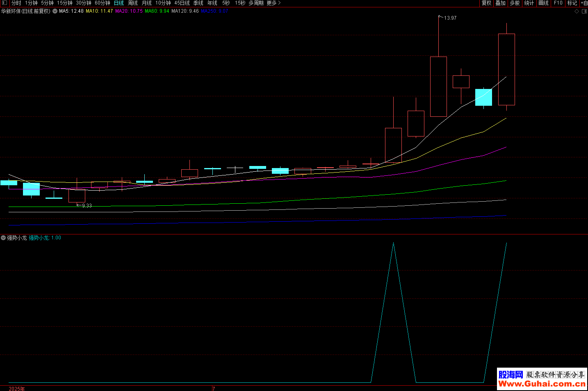
Task: Select the candlestick with 13.97 high
Action: [x=438, y=86]
